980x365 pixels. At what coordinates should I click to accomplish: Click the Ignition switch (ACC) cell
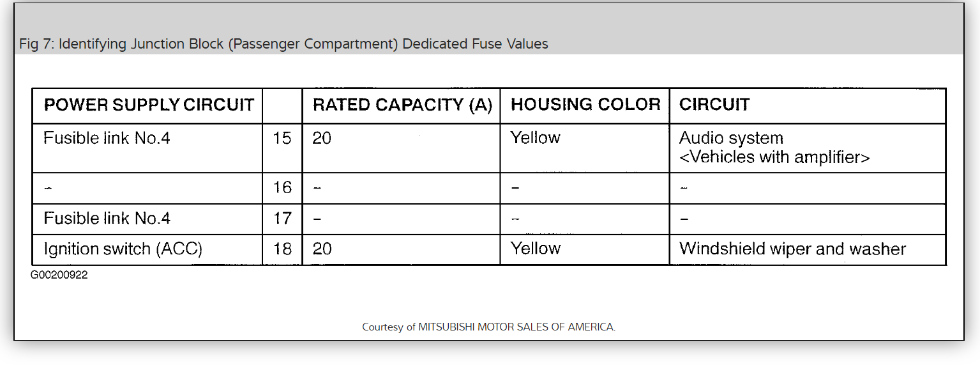[x=123, y=249]
